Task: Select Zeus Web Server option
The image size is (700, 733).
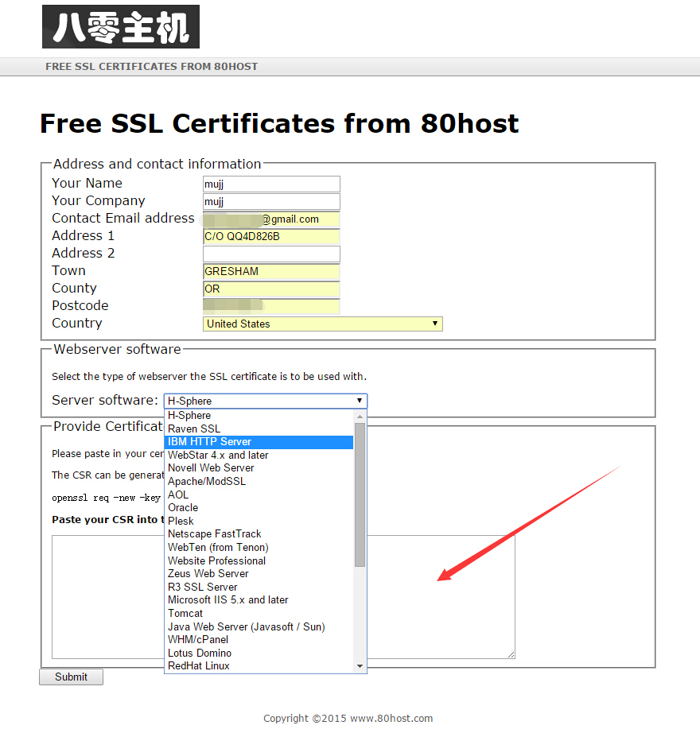Action: pyautogui.click(x=208, y=573)
